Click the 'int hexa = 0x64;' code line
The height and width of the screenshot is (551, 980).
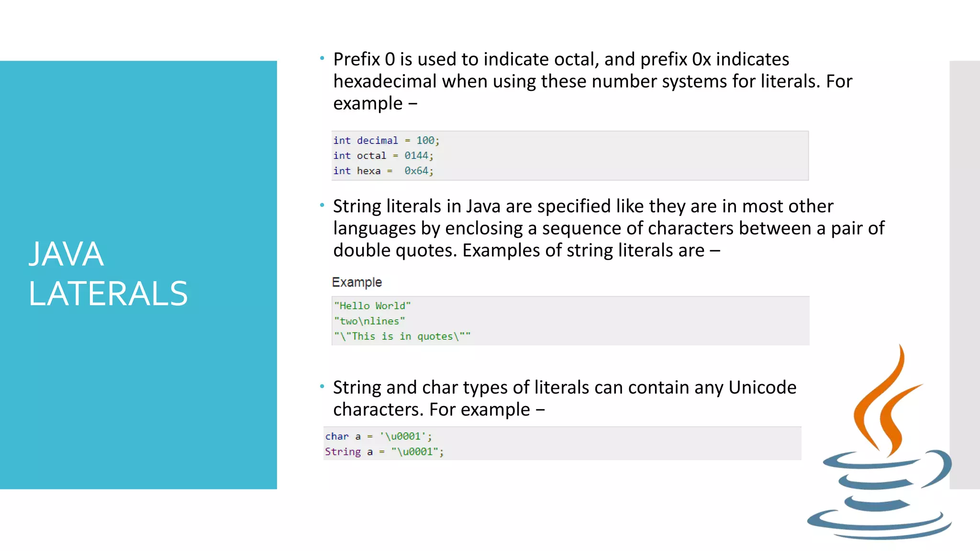point(383,171)
